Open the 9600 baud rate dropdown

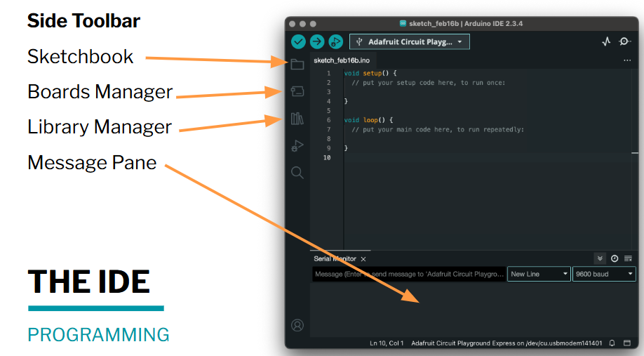pos(604,274)
